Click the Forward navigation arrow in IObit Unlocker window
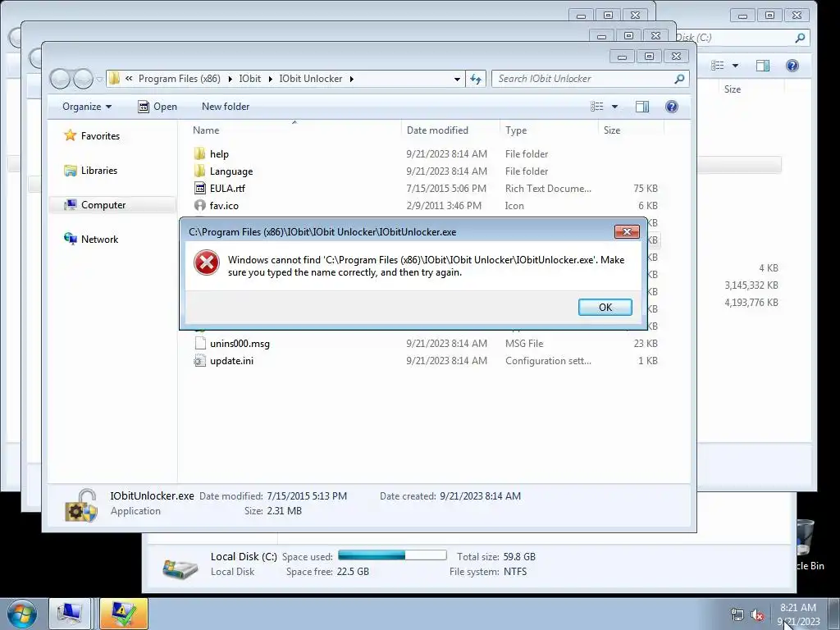 click(x=83, y=79)
